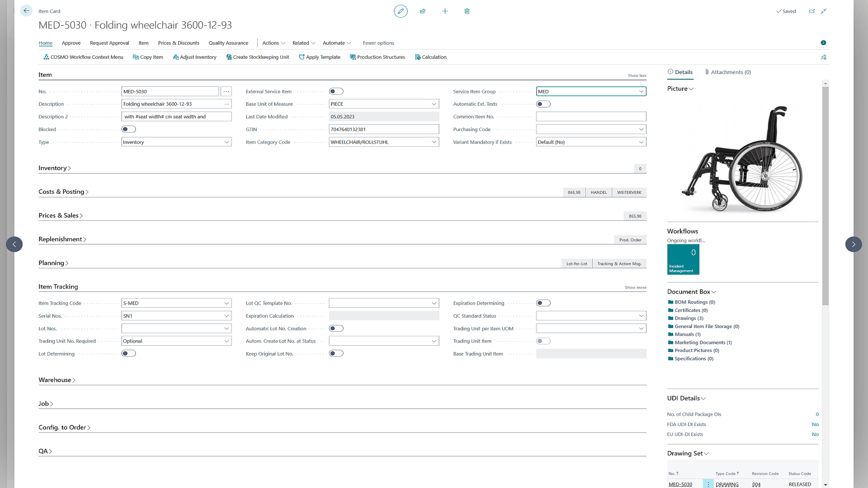The width and height of the screenshot is (868, 488).
Task: Open Actions menu
Action: pos(274,43)
